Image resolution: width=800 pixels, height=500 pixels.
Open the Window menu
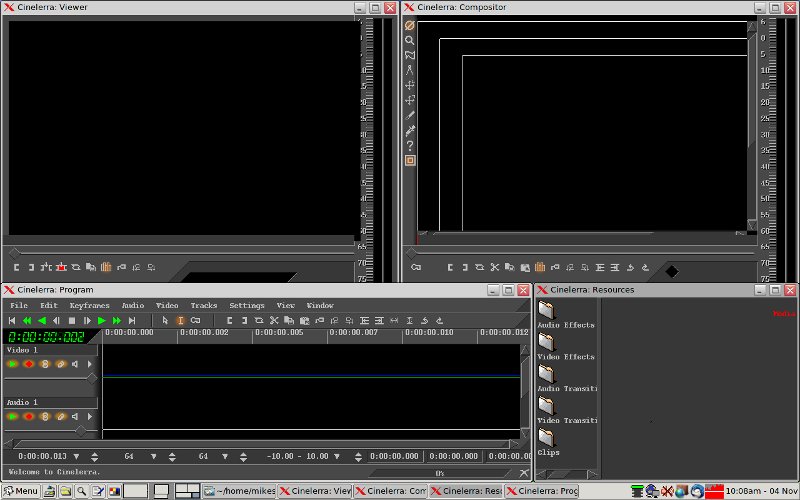(x=320, y=305)
